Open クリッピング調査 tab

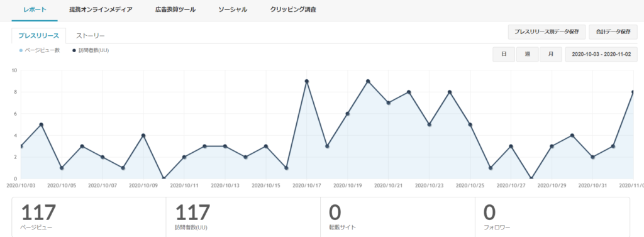[293, 10]
